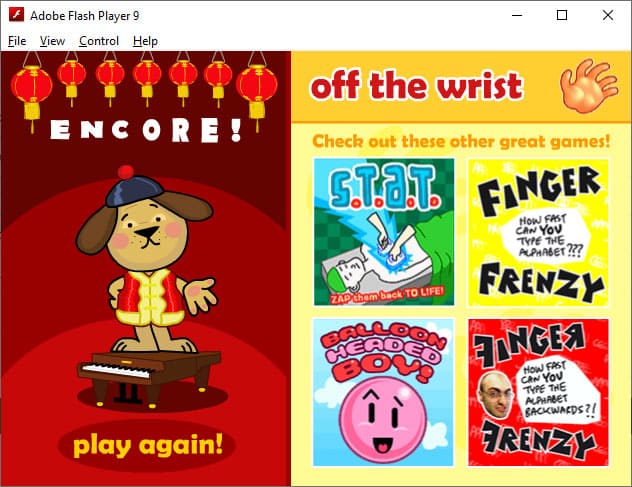Open the S.T.A.T. game thumbnail
This screenshot has width=632, height=487.
384,232
